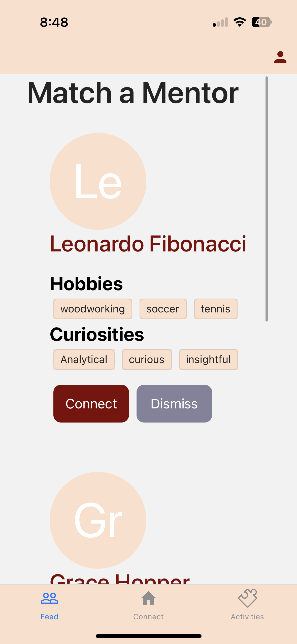Open the Leonardo Fibonacci name link
Screen dimensions: 297x644
click(148, 244)
